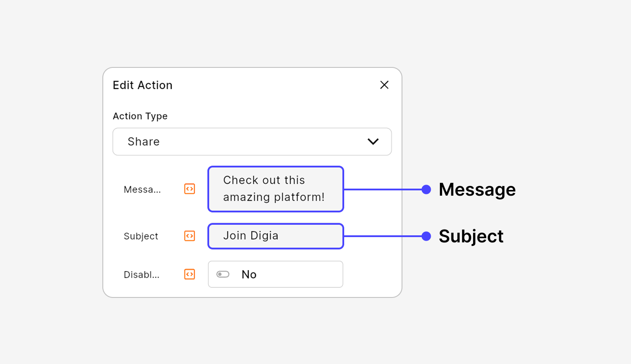Open the Disable field expression icon
Screen dimensions: 631x364
(189, 274)
